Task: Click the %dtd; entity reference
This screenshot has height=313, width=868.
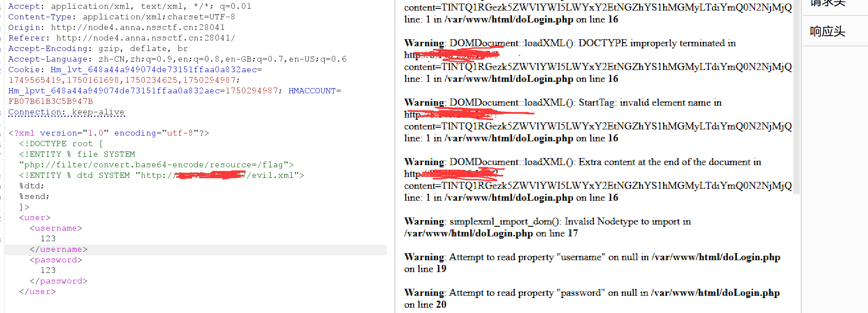Action: click(x=32, y=186)
